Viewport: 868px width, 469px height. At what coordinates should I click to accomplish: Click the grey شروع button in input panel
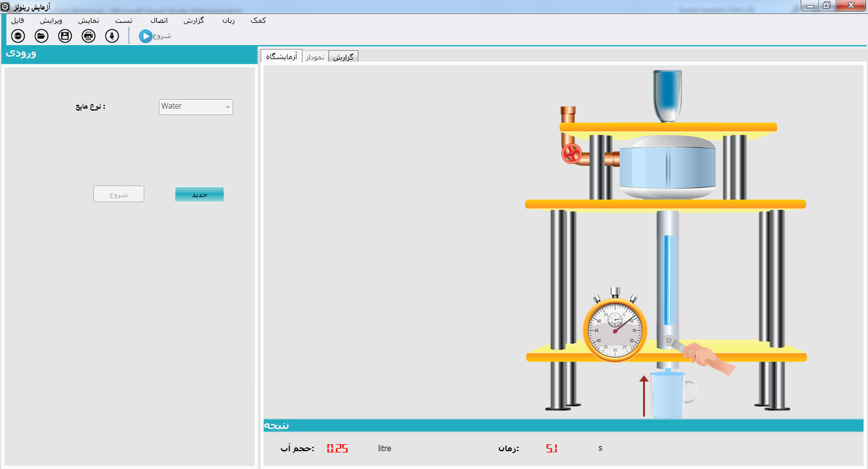(x=119, y=194)
